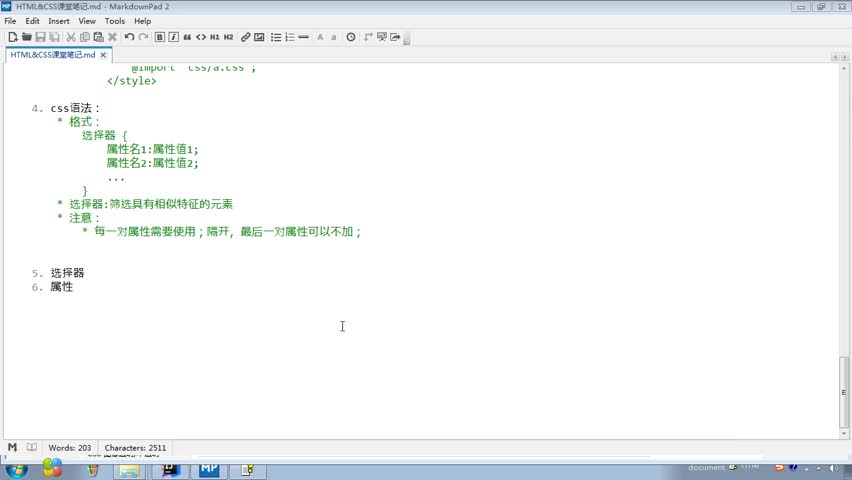Open the Windows Start button
The image size is (852, 480).
coord(16,470)
